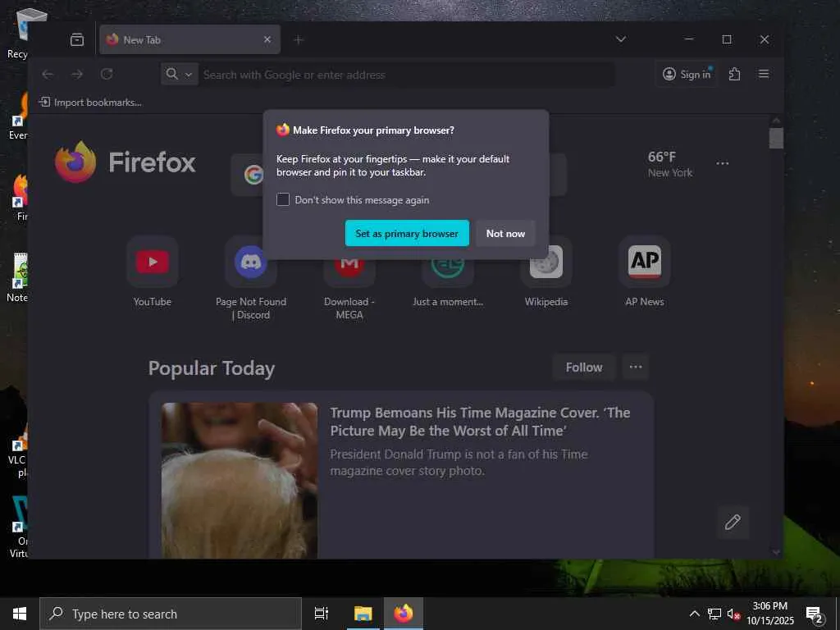Click the Type here to search box

click(x=171, y=614)
